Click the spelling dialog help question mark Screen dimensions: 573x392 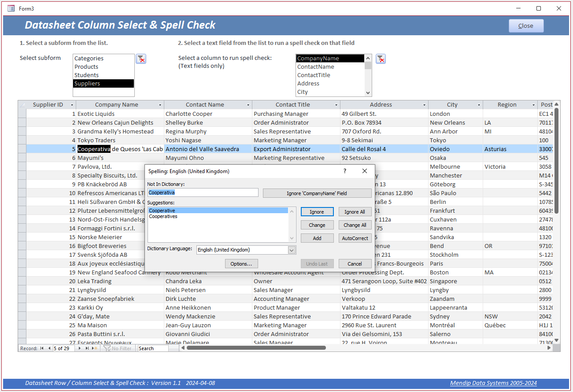(345, 171)
